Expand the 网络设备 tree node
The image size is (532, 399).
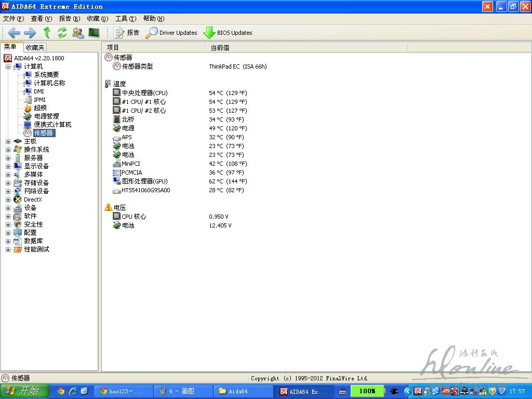8,191
